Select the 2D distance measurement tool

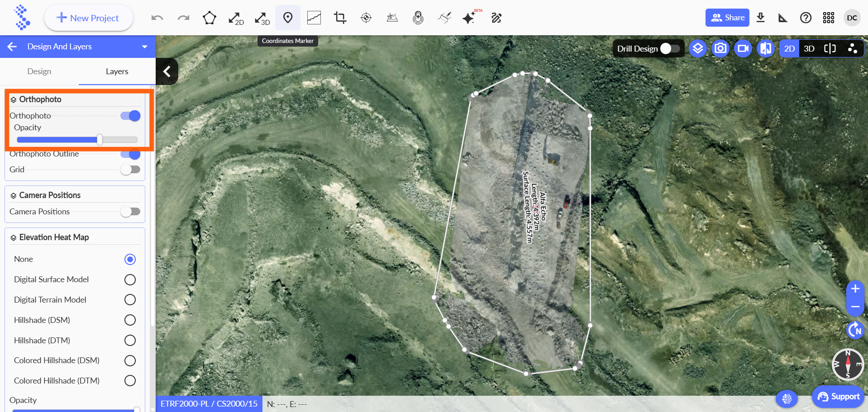coord(236,18)
